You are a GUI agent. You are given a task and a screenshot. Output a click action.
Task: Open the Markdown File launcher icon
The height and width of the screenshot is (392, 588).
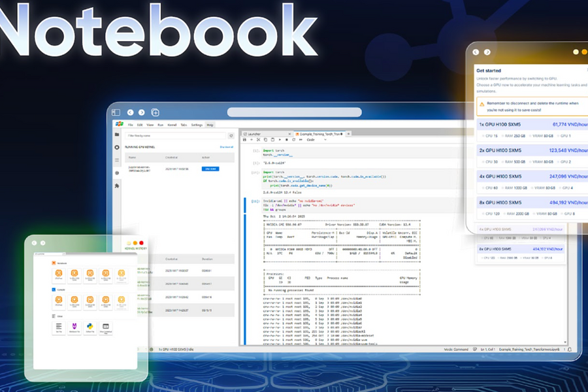(x=74, y=325)
